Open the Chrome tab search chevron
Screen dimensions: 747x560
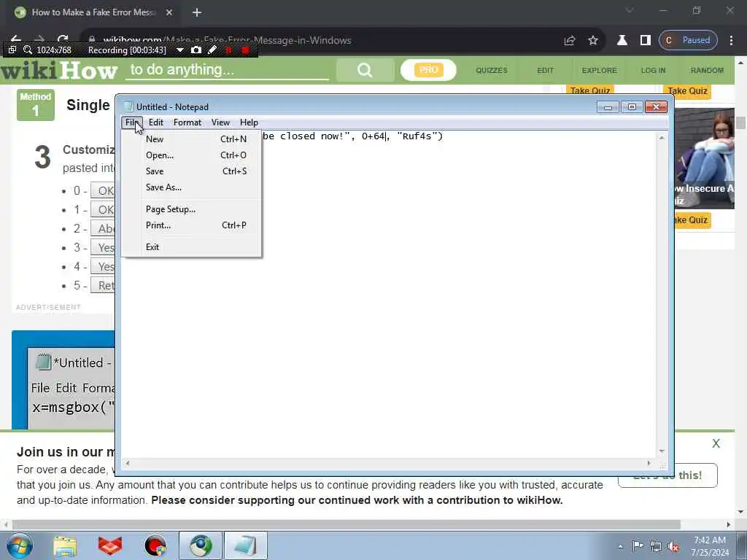pos(630,10)
